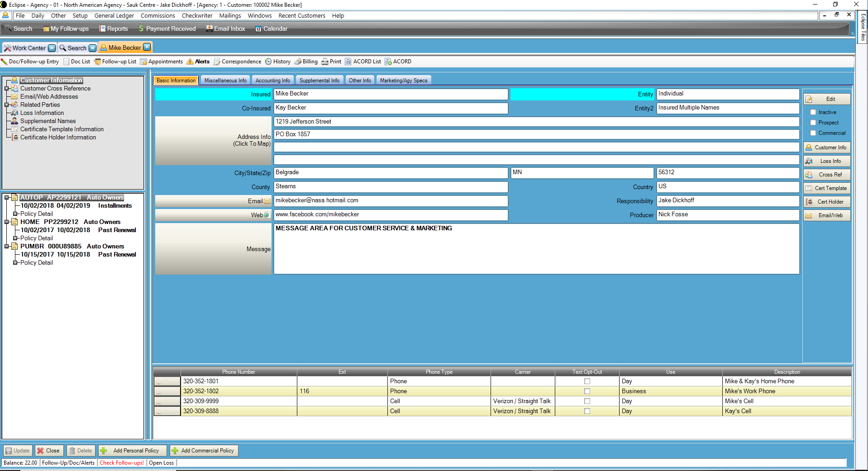Open the Doc List

[x=77, y=62]
